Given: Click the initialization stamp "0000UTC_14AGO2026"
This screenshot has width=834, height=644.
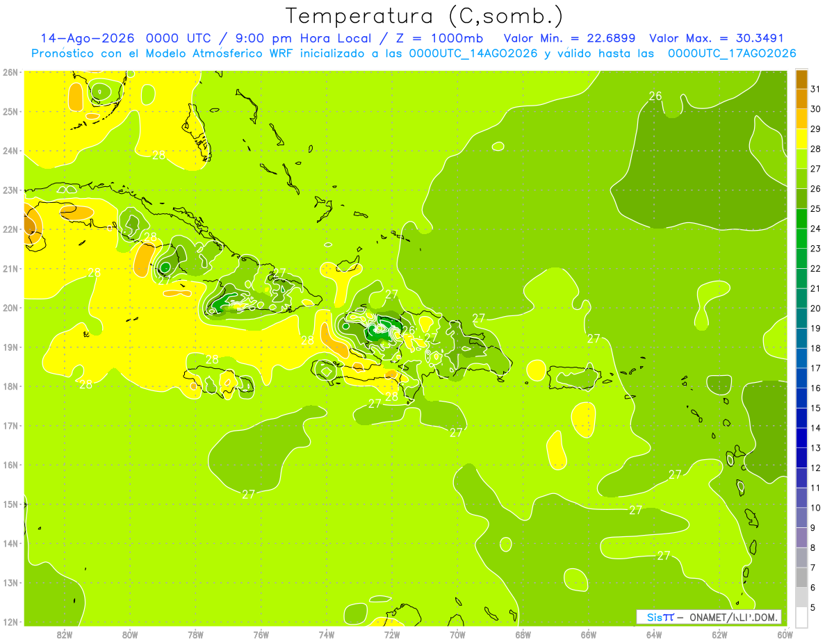Looking at the screenshot, I should tap(473, 53).
